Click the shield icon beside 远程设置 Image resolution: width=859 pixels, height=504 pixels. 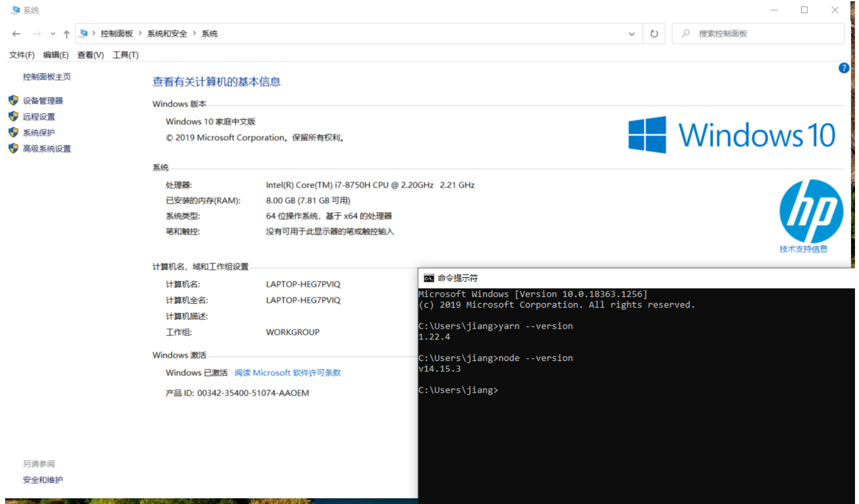coord(14,116)
